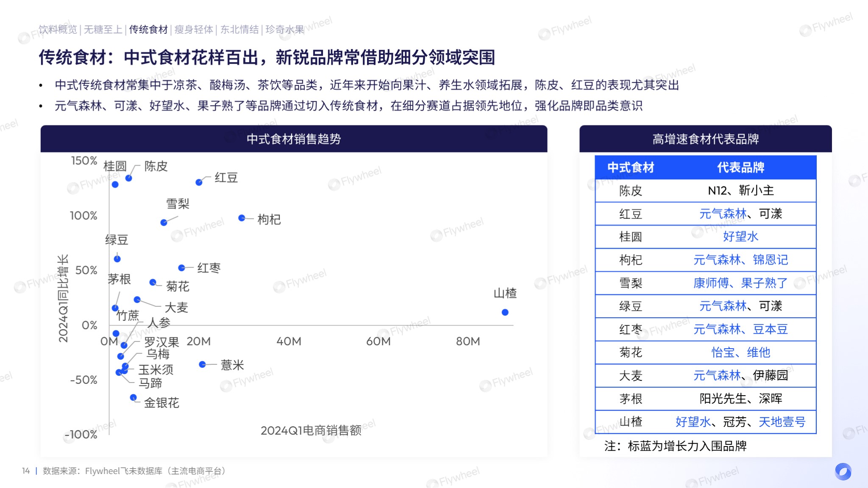
Task: Click the 枸杞 data point
Action: (242, 218)
